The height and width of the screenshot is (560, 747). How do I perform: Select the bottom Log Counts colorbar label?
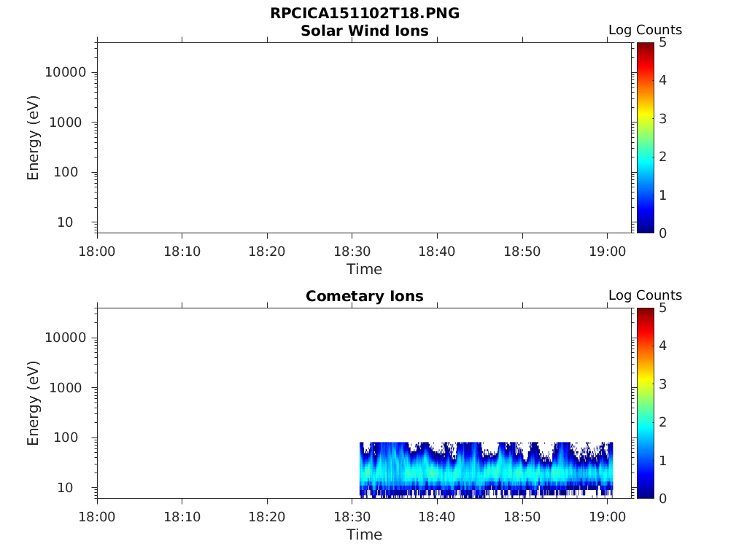[x=645, y=295]
